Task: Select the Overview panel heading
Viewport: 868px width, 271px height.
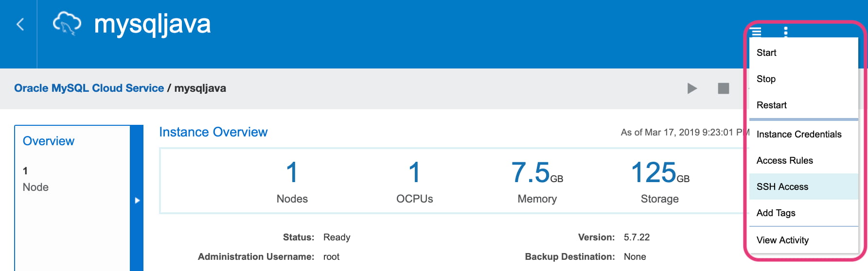Action: pyautogui.click(x=49, y=141)
